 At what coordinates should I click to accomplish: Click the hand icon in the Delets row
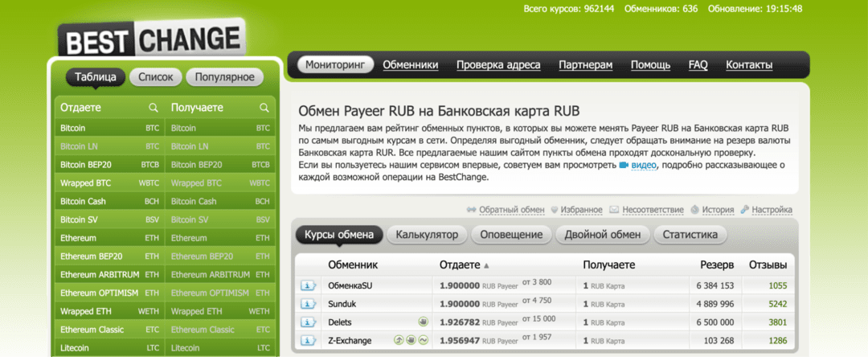coord(424,322)
